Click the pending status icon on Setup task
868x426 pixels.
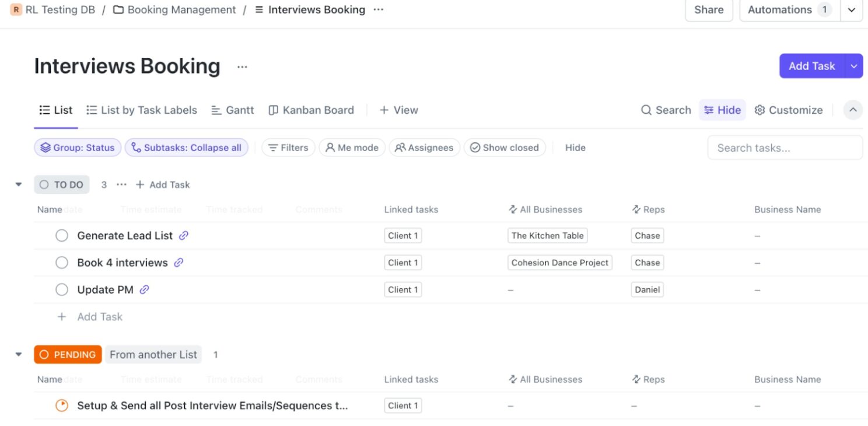(x=62, y=406)
